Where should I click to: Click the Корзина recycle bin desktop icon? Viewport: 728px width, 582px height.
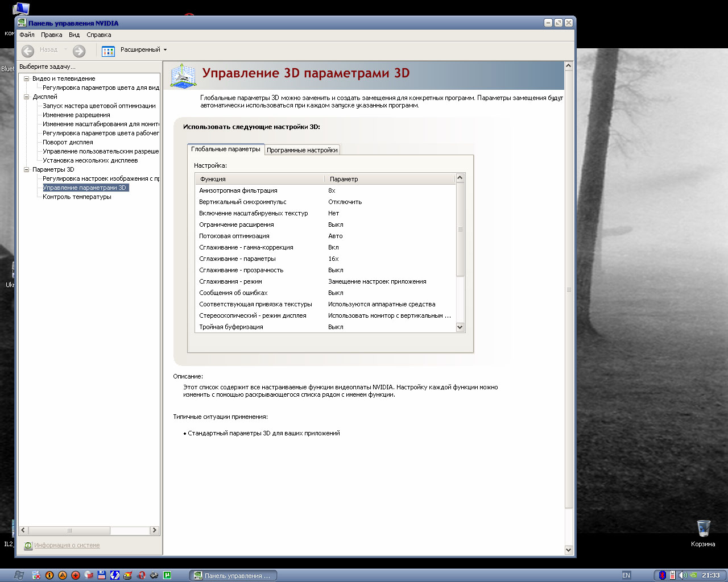[x=704, y=533]
